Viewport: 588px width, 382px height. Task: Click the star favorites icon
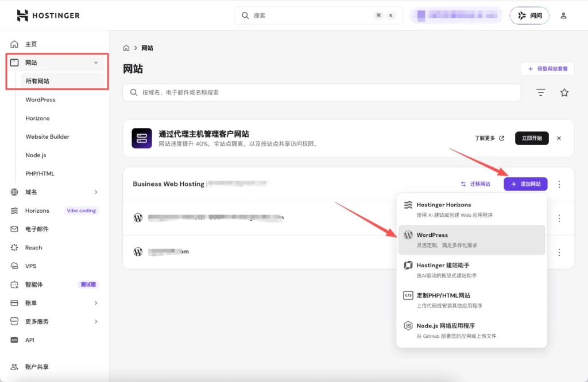(x=564, y=92)
